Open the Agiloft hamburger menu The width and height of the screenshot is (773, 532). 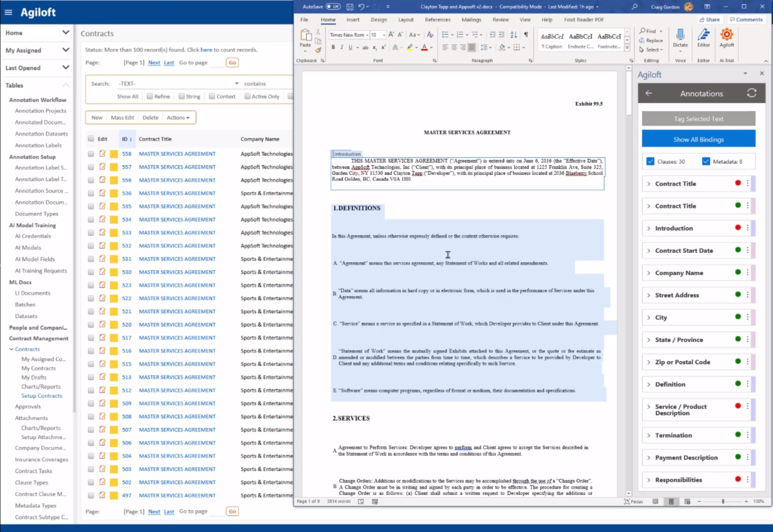tap(8, 12)
